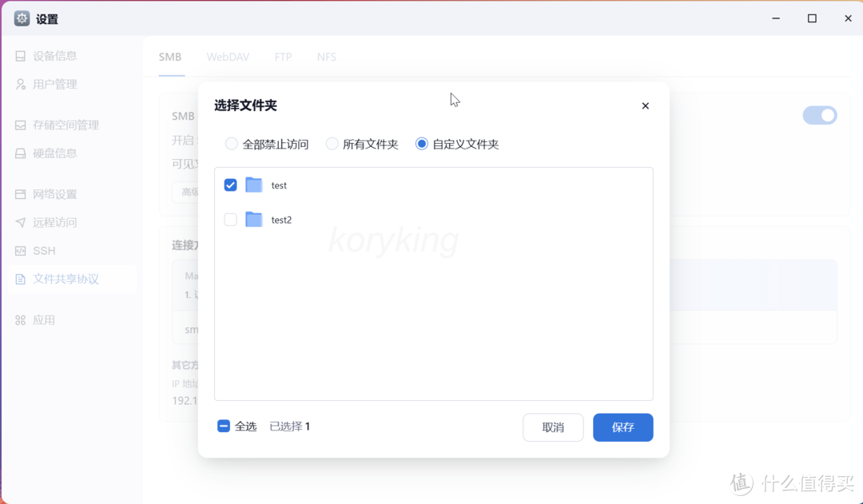Viewport: 863px width, 504px height.
Task: Switch to the WebDAV tab
Action: (228, 57)
